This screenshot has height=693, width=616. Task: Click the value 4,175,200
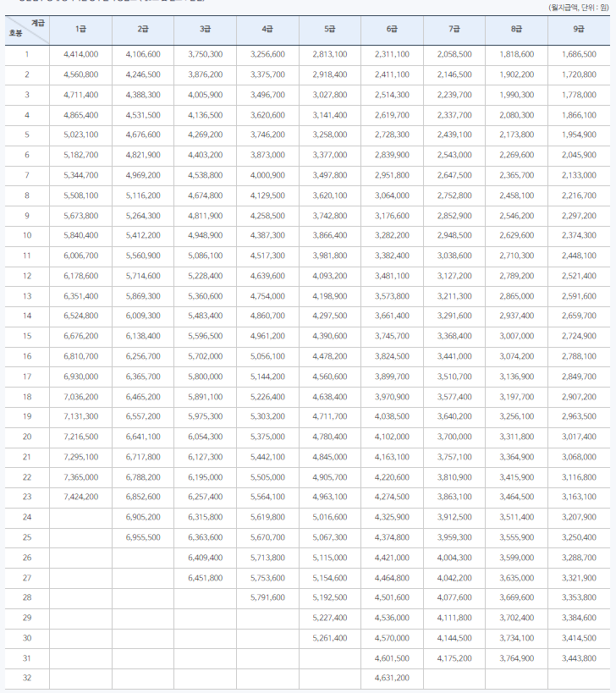(454, 658)
